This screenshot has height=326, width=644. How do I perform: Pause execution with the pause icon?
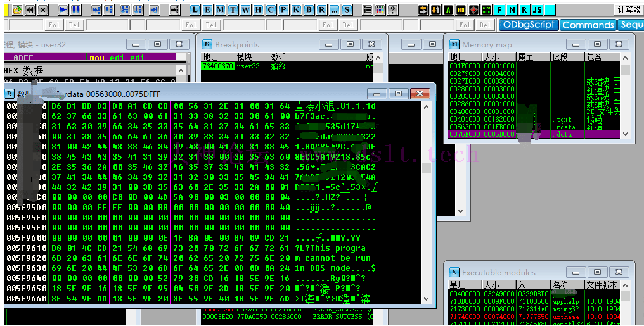click(75, 9)
